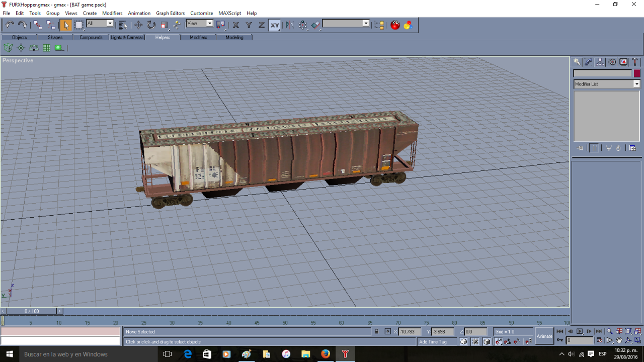Open the Array tool
644x362 pixels.
click(303, 25)
